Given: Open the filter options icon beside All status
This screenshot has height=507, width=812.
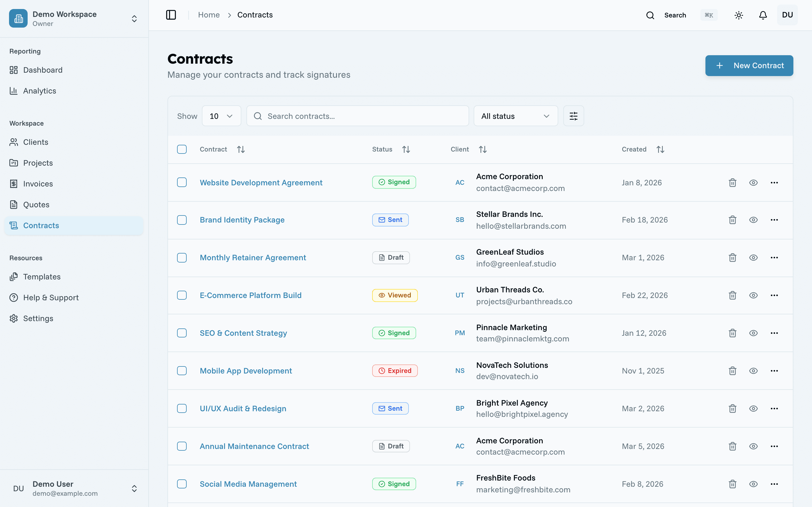Looking at the screenshot, I should point(573,116).
